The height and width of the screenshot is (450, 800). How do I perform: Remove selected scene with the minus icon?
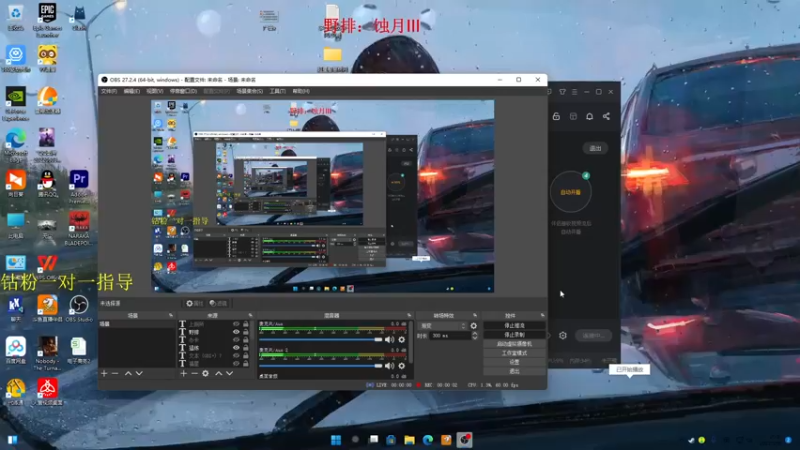pyautogui.click(x=115, y=373)
